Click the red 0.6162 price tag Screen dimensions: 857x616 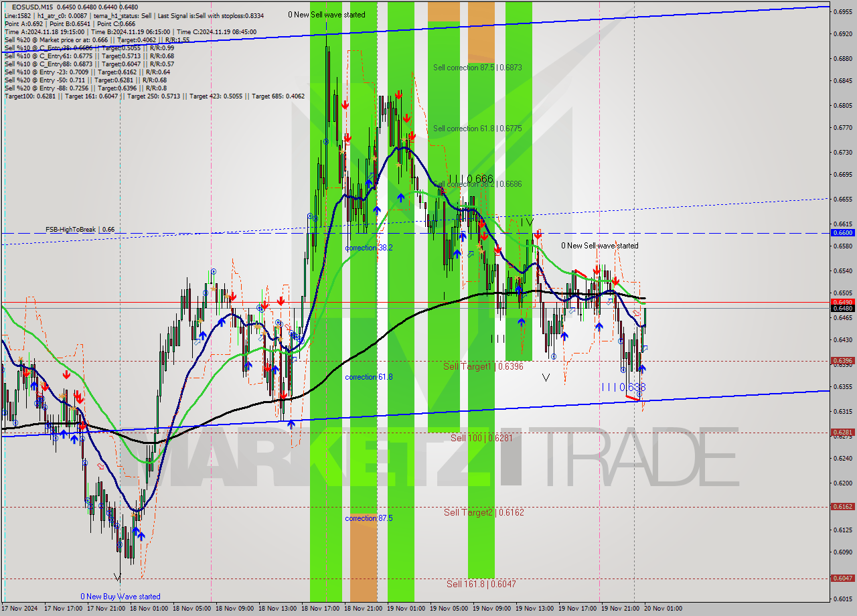842,507
